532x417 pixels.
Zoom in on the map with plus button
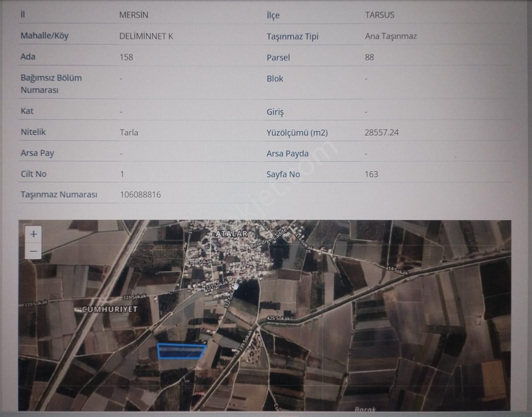coord(33,234)
